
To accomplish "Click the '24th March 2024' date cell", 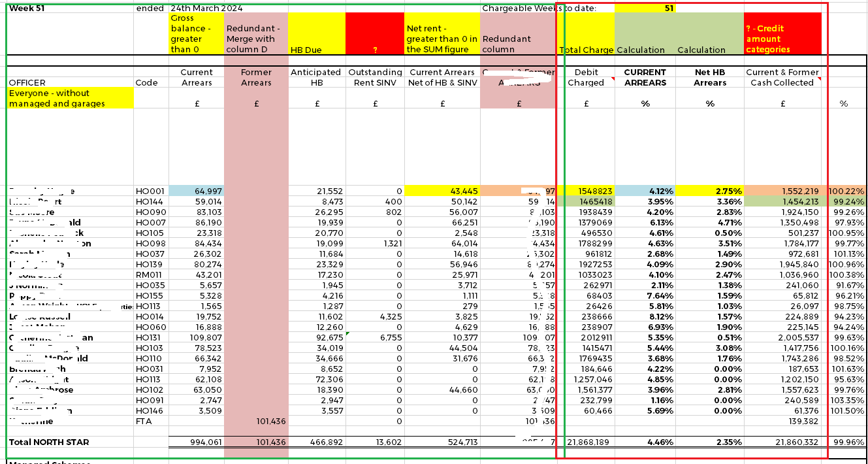I will click(206, 8).
